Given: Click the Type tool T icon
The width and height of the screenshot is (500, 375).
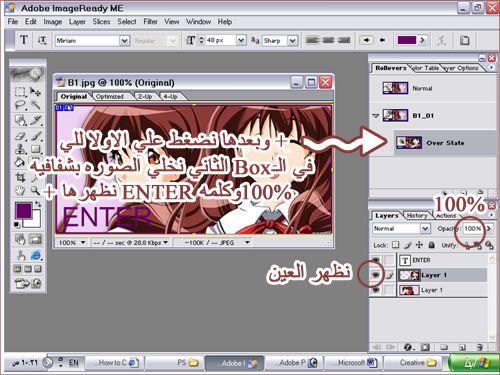Looking at the screenshot, I should click(x=24, y=40).
